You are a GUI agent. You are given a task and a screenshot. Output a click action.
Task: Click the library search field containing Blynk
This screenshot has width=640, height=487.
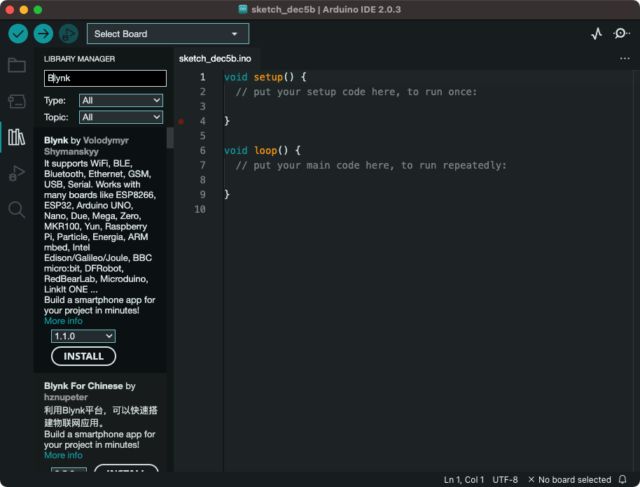pos(104,78)
